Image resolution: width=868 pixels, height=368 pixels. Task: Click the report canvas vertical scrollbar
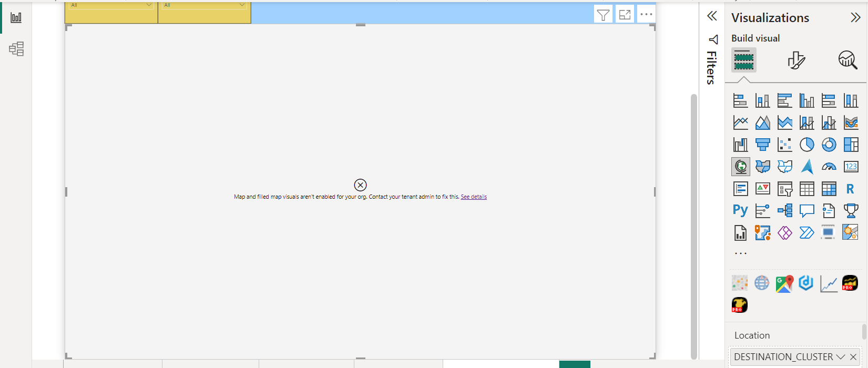point(694,226)
